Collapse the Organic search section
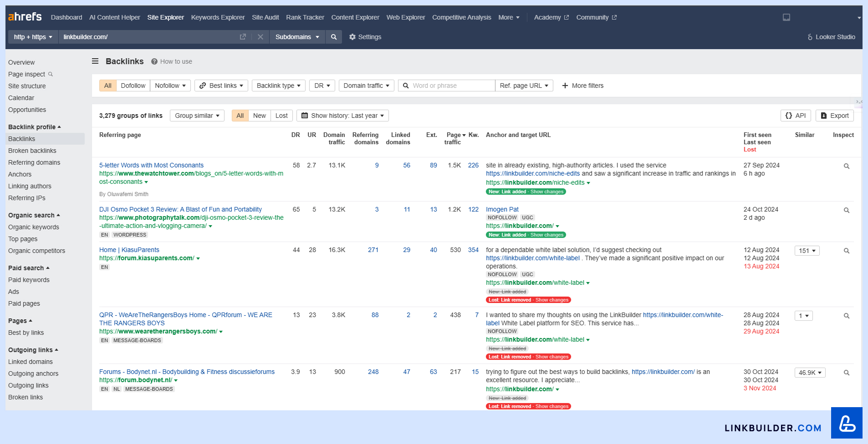This screenshot has width=868, height=444. [x=34, y=215]
